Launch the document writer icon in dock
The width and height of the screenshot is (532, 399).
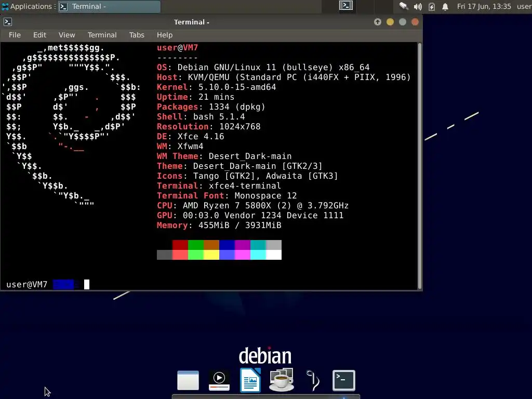[250, 380]
